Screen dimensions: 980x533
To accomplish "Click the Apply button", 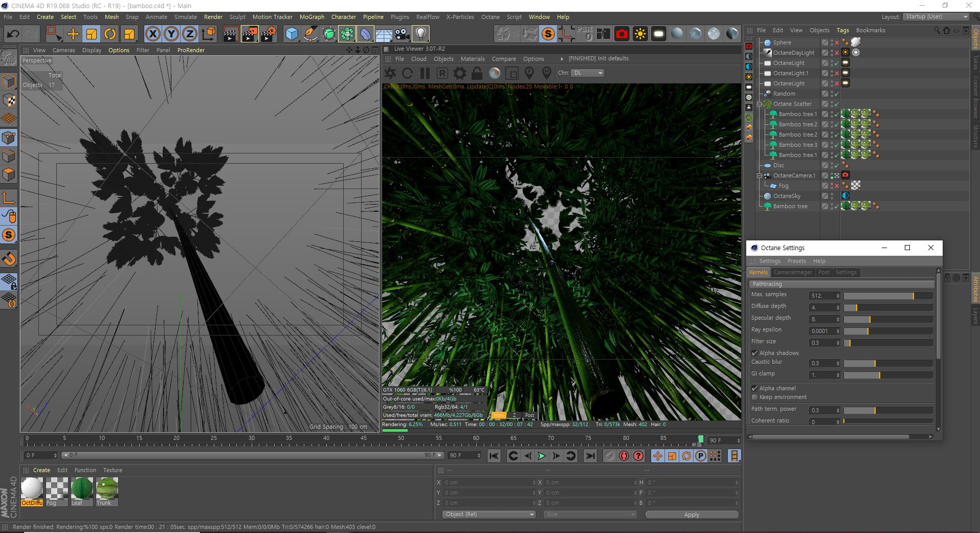I will 692,515.
